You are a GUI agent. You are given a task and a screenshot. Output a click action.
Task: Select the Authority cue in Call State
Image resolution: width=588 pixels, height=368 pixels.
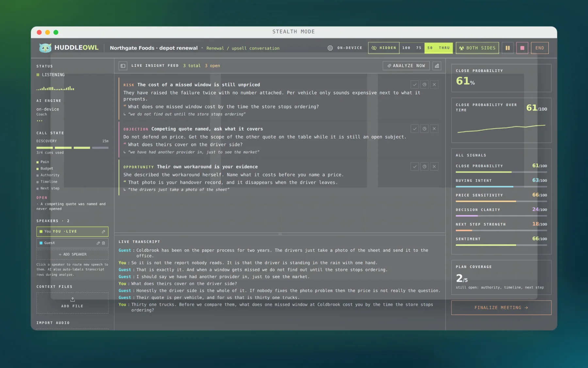click(x=48, y=175)
